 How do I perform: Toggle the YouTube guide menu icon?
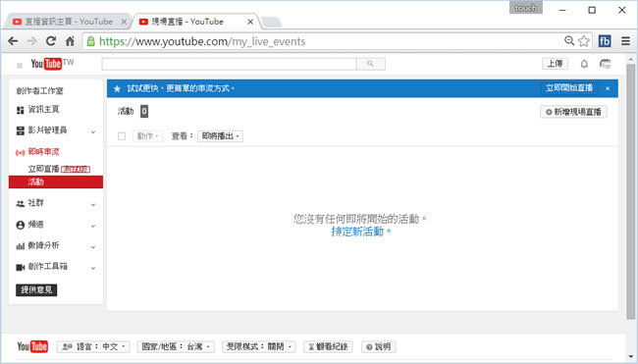tap(20, 66)
